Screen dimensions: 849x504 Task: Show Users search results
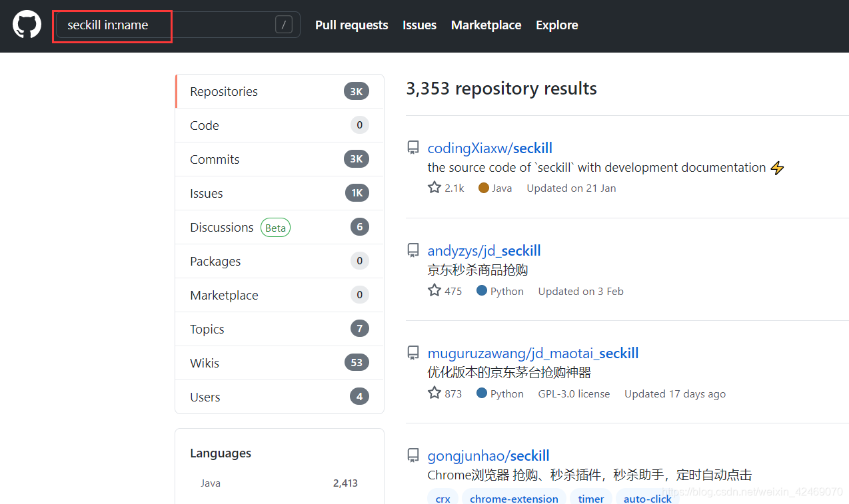tap(279, 397)
